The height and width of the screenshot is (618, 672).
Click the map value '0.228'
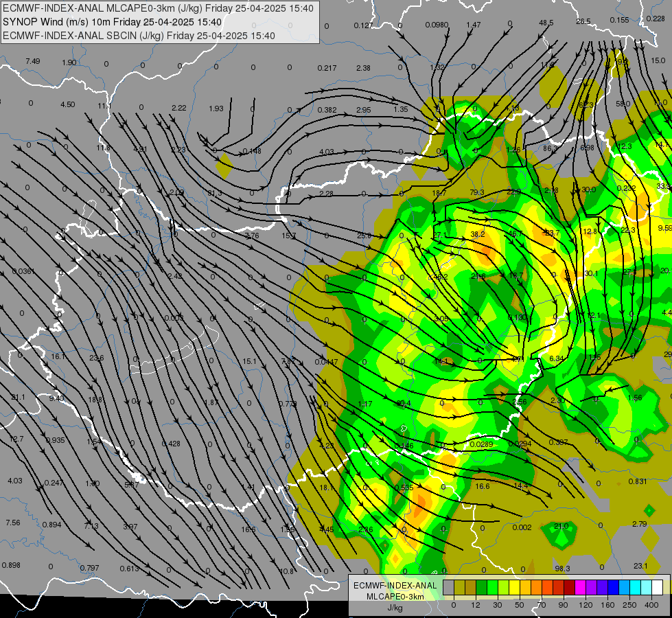pos(656,19)
